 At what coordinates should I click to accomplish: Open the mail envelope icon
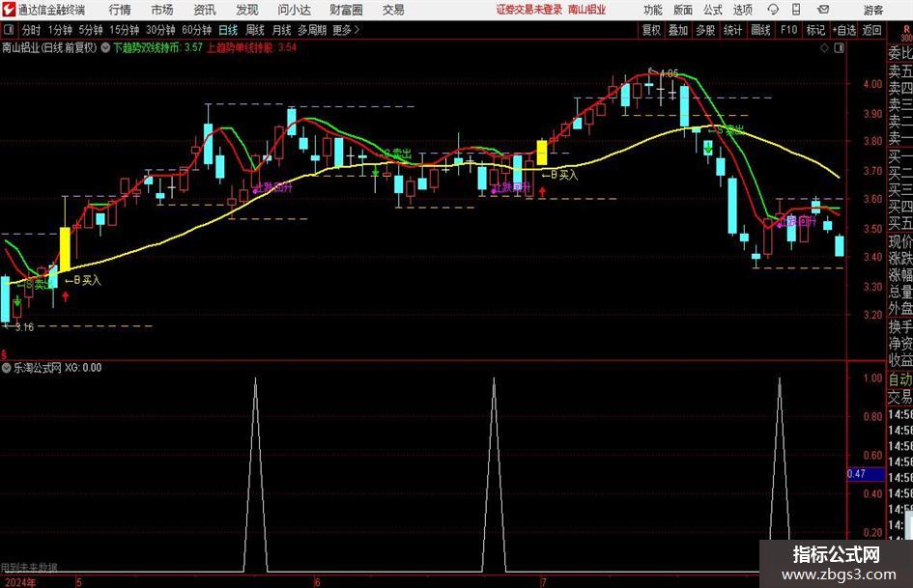coord(823,10)
